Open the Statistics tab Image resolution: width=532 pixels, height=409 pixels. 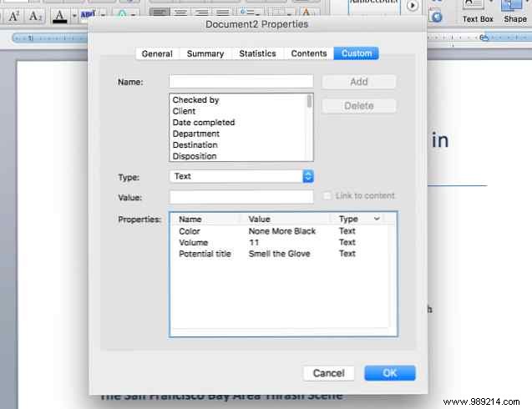[257, 53]
